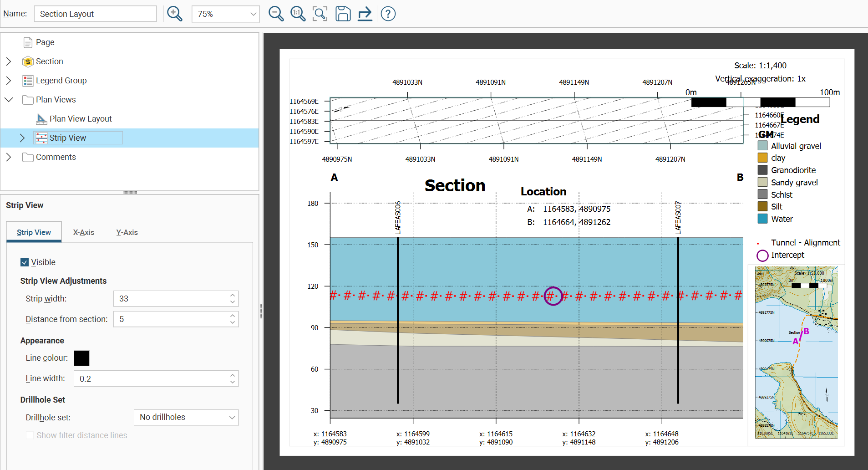The width and height of the screenshot is (868, 470).
Task: Open the Drillhole set dropdown
Action: point(186,417)
